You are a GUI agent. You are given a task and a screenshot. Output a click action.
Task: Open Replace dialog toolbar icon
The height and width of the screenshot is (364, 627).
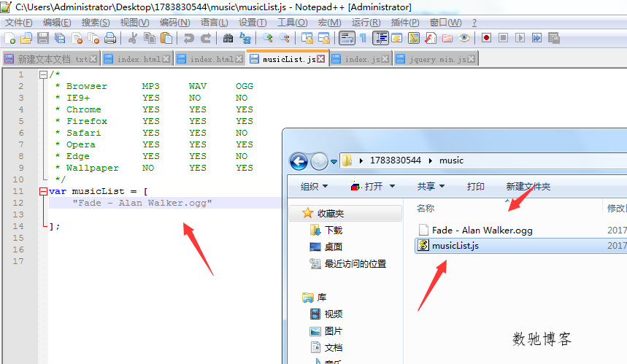coord(245,39)
